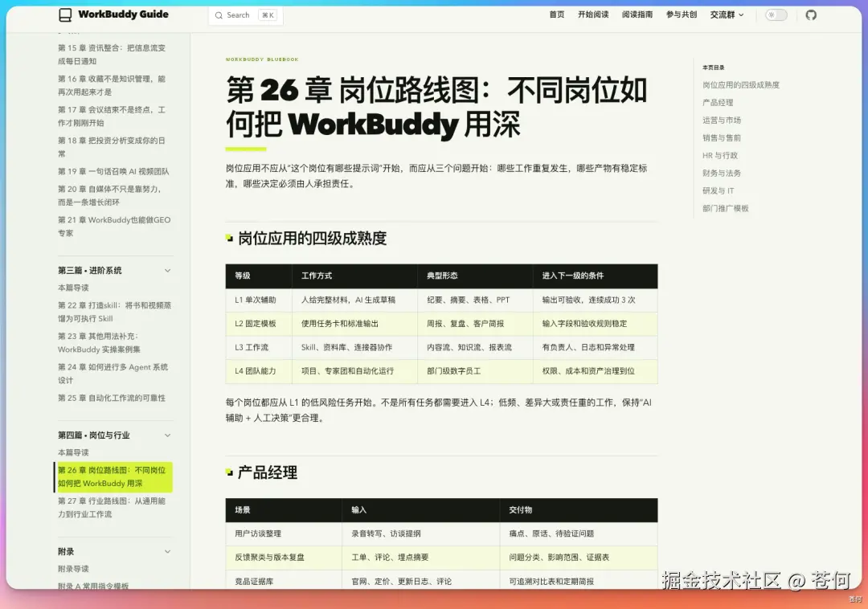Open chapter 19 一句话召唤 AI 视频团队
Image resolution: width=868 pixels, height=609 pixels.
click(113, 171)
